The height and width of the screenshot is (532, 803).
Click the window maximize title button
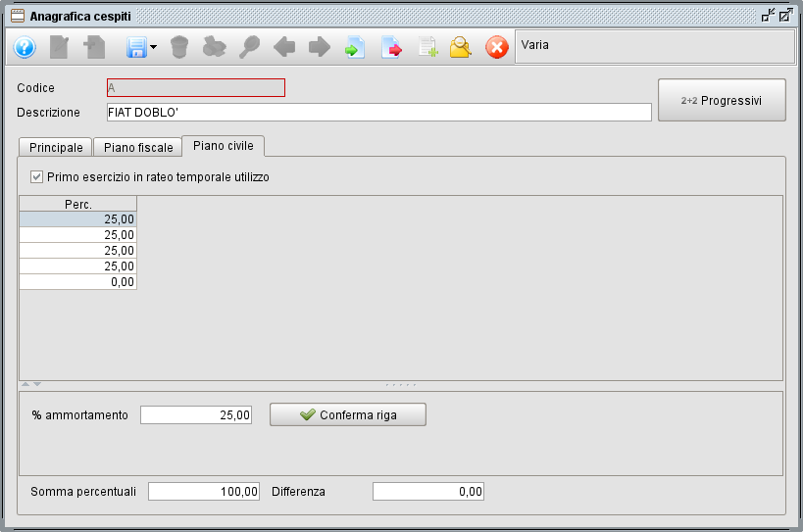tap(785, 16)
